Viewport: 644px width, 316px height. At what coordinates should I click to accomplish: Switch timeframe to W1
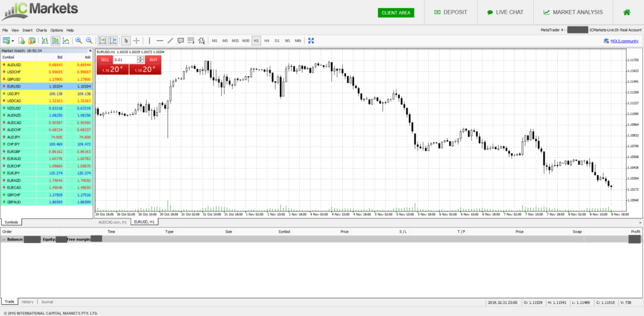pyautogui.click(x=287, y=41)
